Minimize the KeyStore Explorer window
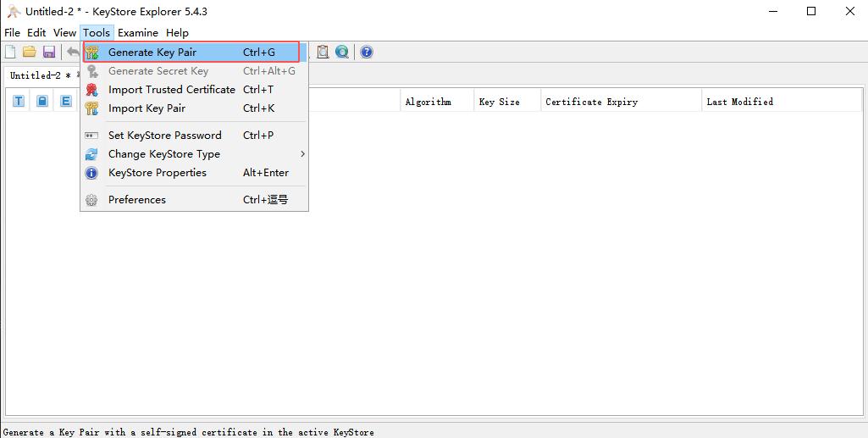The image size is (868, 438). pos(771,11)
